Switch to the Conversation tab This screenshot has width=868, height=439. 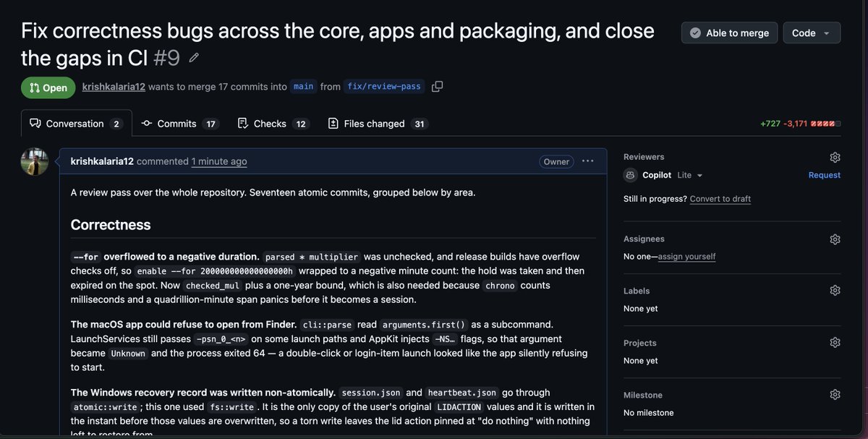tap(76, 124)
